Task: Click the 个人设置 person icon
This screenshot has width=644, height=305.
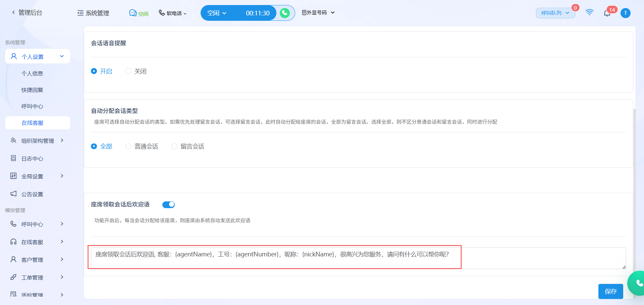Action: coord(14,56)
